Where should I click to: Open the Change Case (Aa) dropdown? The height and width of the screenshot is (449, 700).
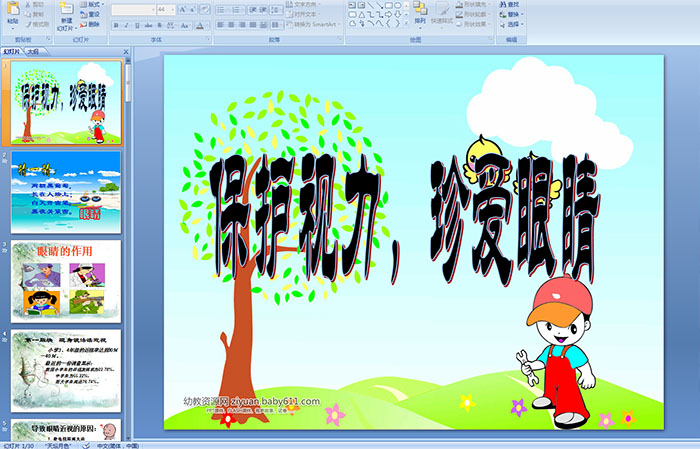click(186, 25)
